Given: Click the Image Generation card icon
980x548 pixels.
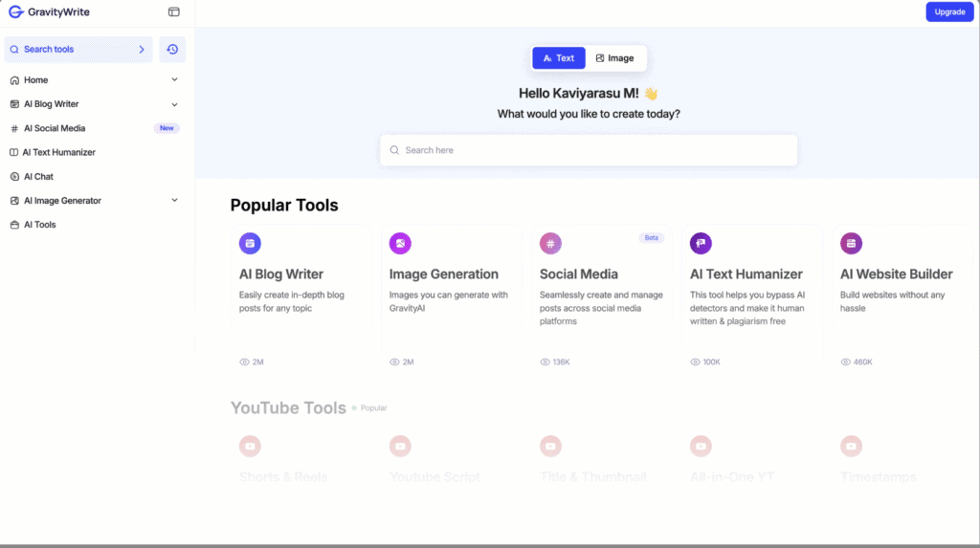Looking at the screenshot, I should [x=400, y=244].
